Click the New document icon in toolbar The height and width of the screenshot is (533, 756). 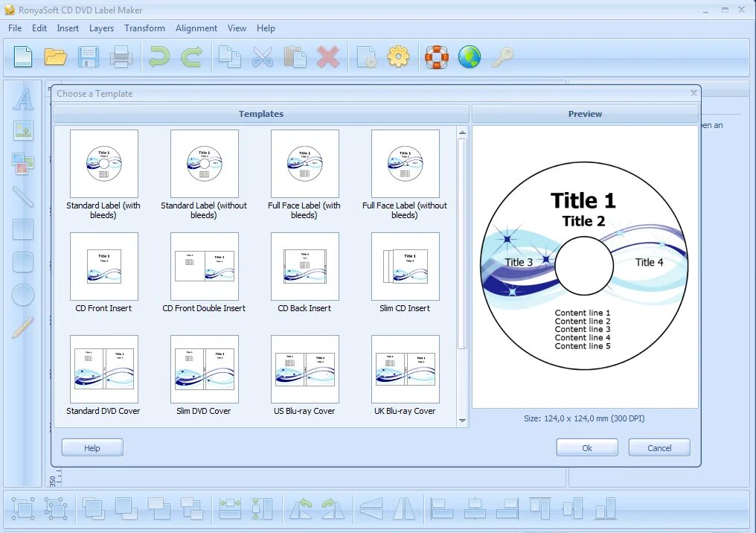(x=23, y=57)
